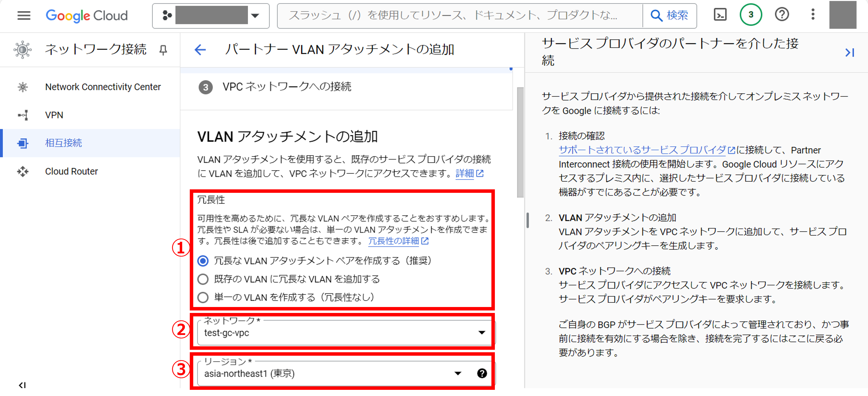Click the 検索 search button
The height and width of the screenshot is (396, 868).
669,16
